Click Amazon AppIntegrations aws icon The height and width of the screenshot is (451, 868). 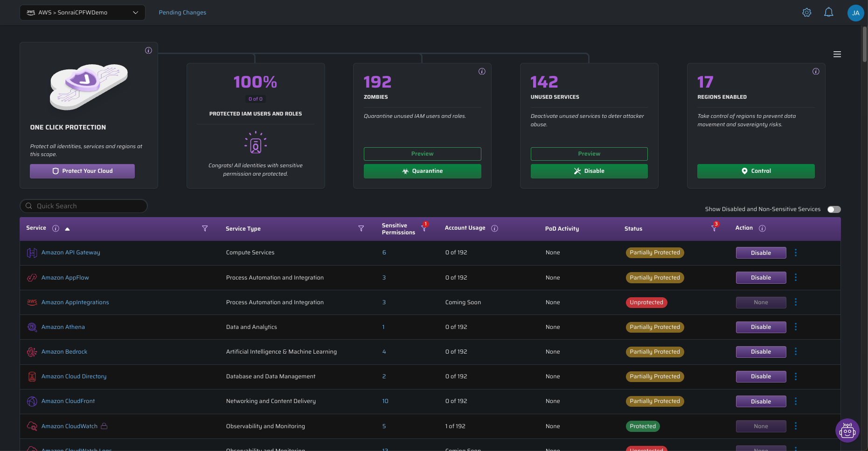click(32, 302)
